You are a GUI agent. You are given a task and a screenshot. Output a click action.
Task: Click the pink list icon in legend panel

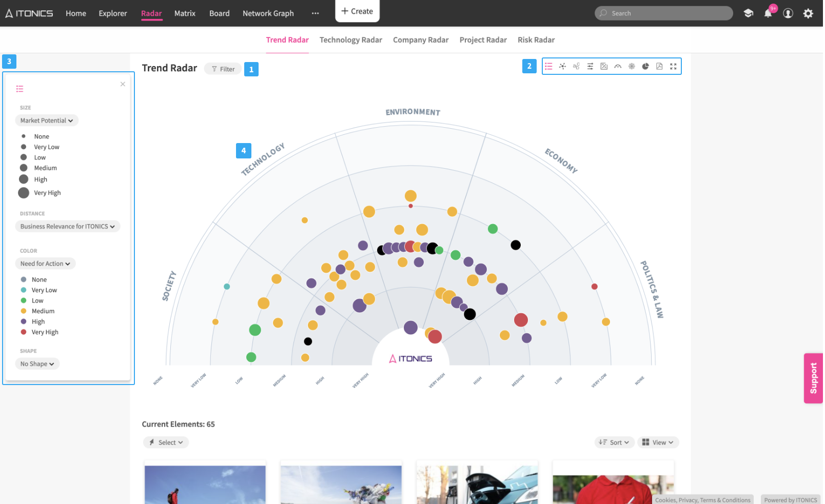coord(20,89)
